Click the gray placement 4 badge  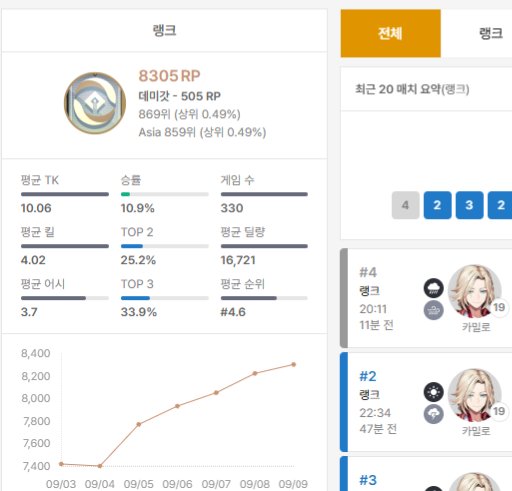[x=405, y=205]
